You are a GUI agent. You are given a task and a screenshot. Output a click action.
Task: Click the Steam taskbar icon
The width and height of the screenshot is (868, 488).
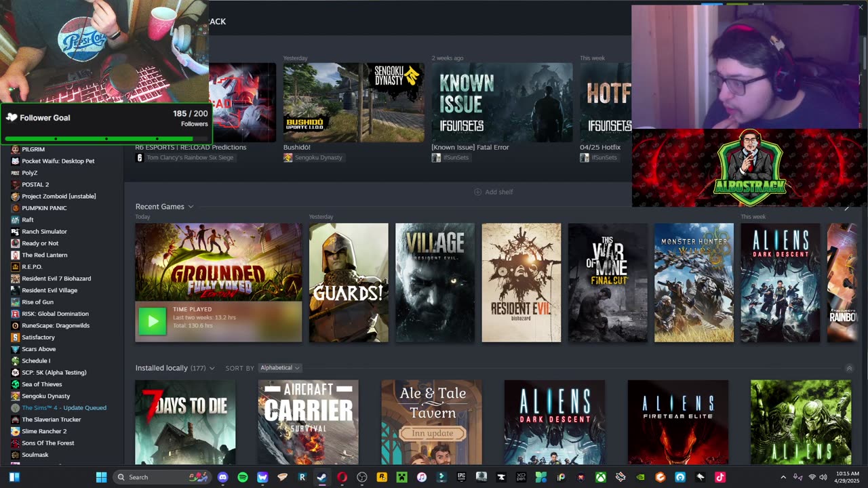pyautogui.click(x=322, y=477)
